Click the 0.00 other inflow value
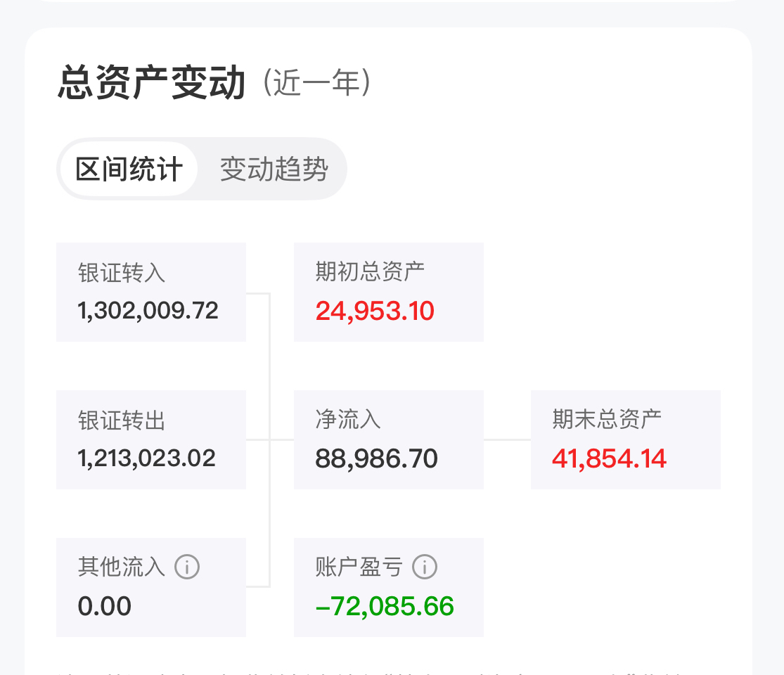Image resolution: width=784 pixels, height=675 pixels. point(105,606)
